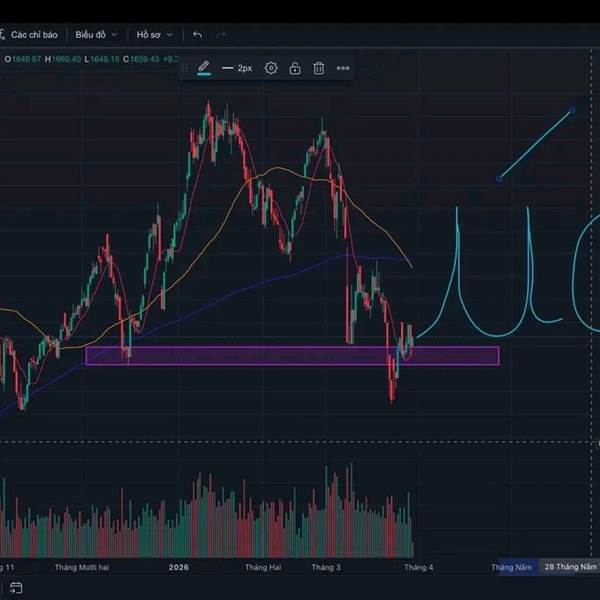Click the 2026 time axis label
Screen dimensions: 600x600
[x=179, y=567]
